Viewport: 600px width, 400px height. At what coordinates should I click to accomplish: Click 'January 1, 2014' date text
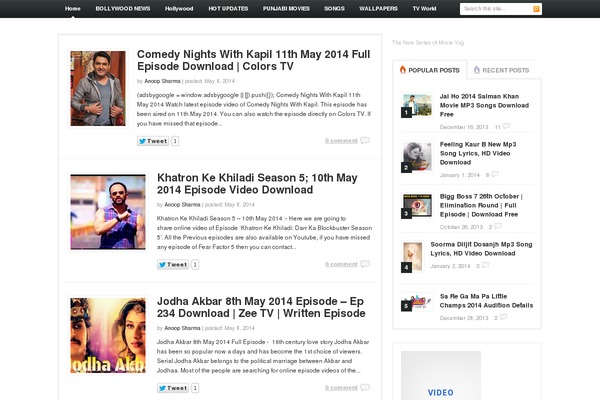[460, 175]
